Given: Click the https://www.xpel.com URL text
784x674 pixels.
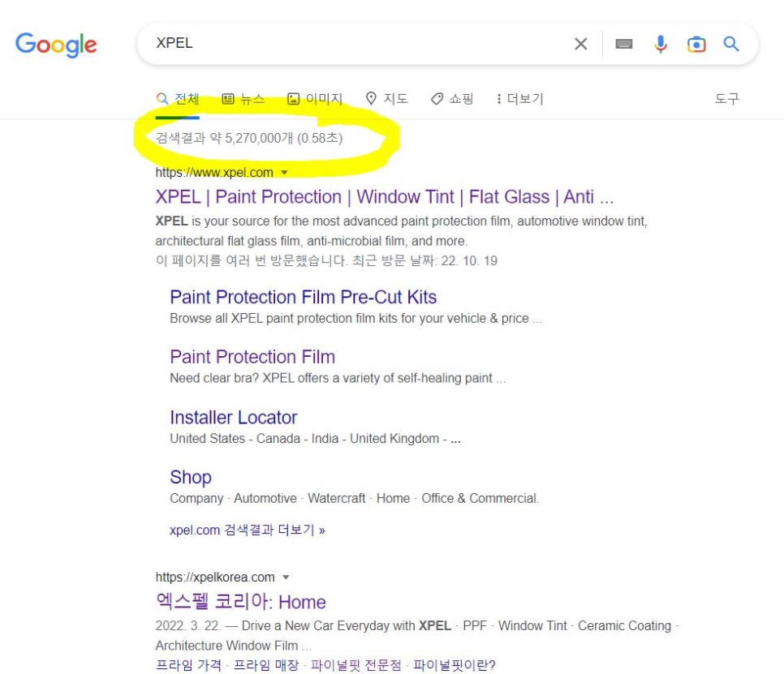Looking at the screenshot, I should 214,173.
